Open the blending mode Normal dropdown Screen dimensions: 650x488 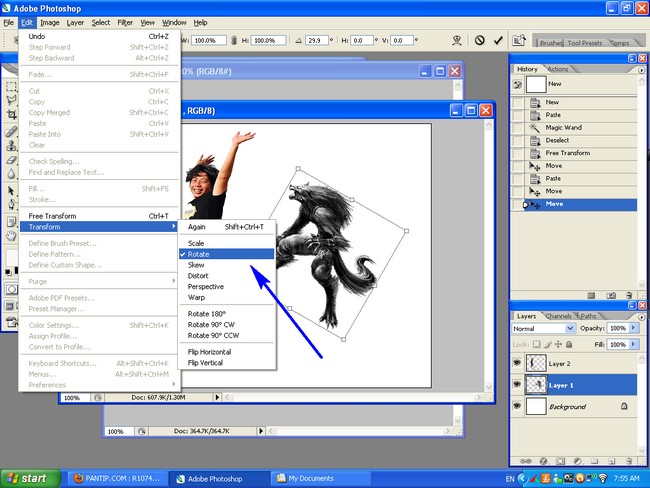pyautogui.click(x=543, y=328)
